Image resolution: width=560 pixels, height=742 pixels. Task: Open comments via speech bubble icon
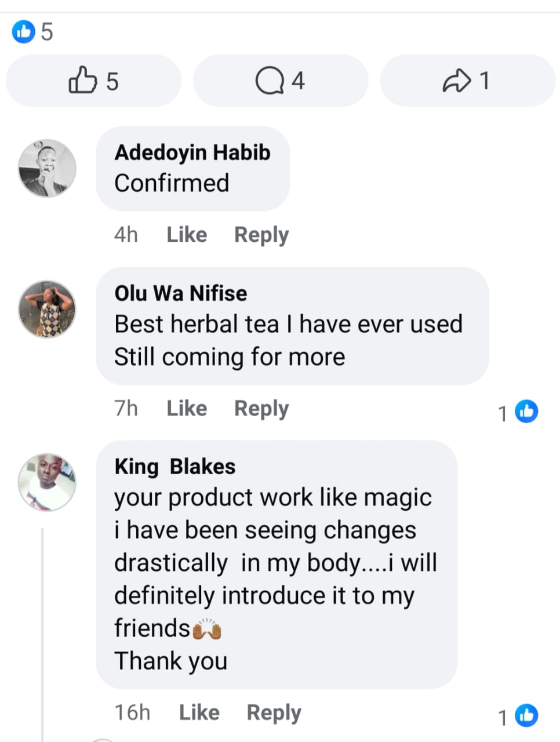[x=280, y=81]
